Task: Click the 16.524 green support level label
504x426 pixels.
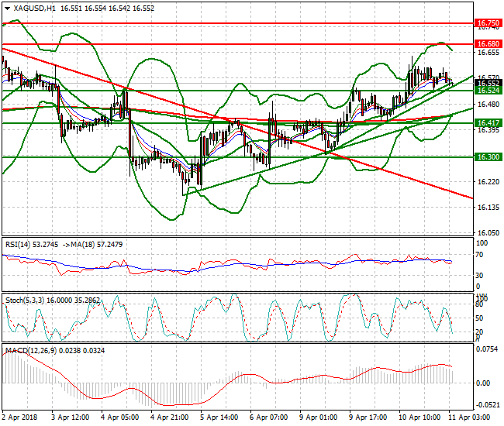Action: pyautogui.click(x=488, y=90)
